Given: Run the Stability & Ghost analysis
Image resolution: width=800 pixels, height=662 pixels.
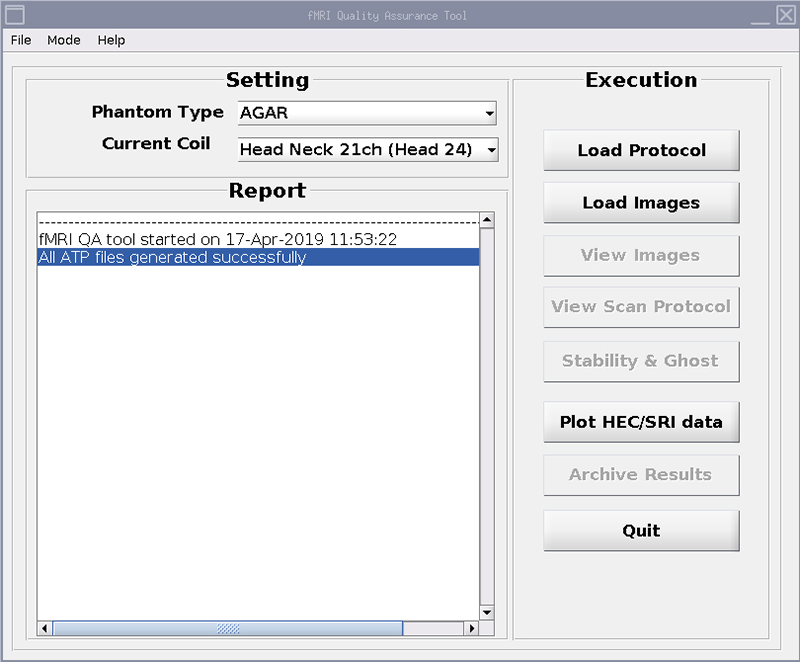Looking at the screenshot, I should [x=641, y=361].
